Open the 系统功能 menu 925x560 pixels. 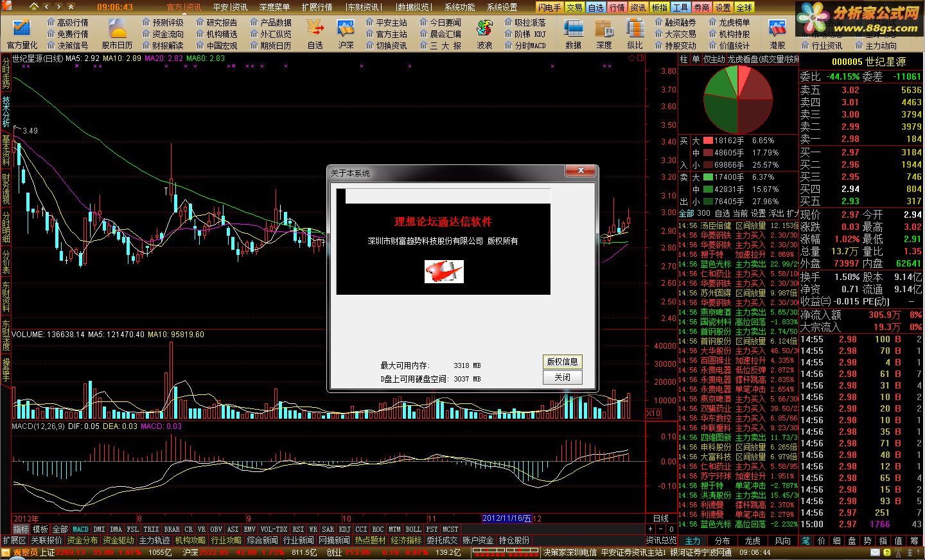[x=459, y=7]
